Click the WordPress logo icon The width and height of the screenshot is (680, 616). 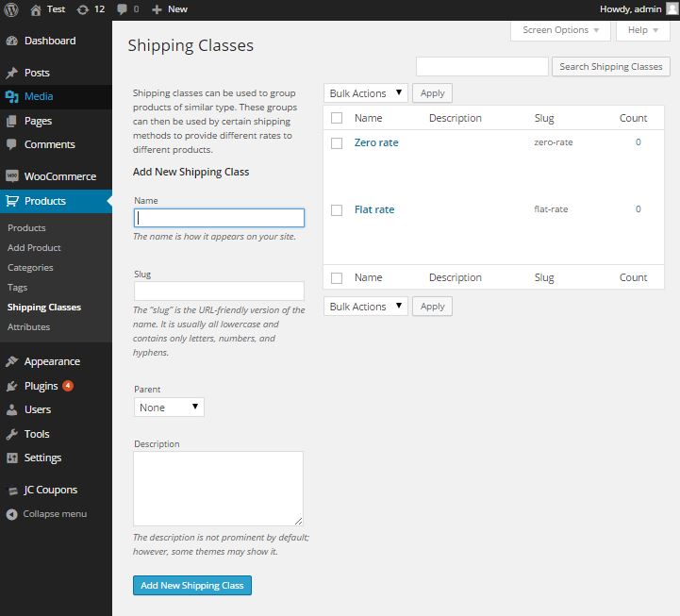[x=11, y=9]
